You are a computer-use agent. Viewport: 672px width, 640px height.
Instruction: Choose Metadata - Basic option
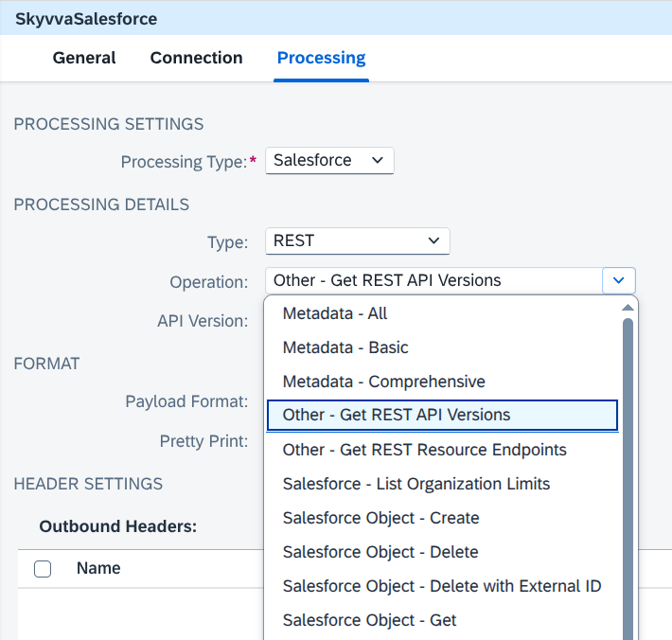pos(442,347)
